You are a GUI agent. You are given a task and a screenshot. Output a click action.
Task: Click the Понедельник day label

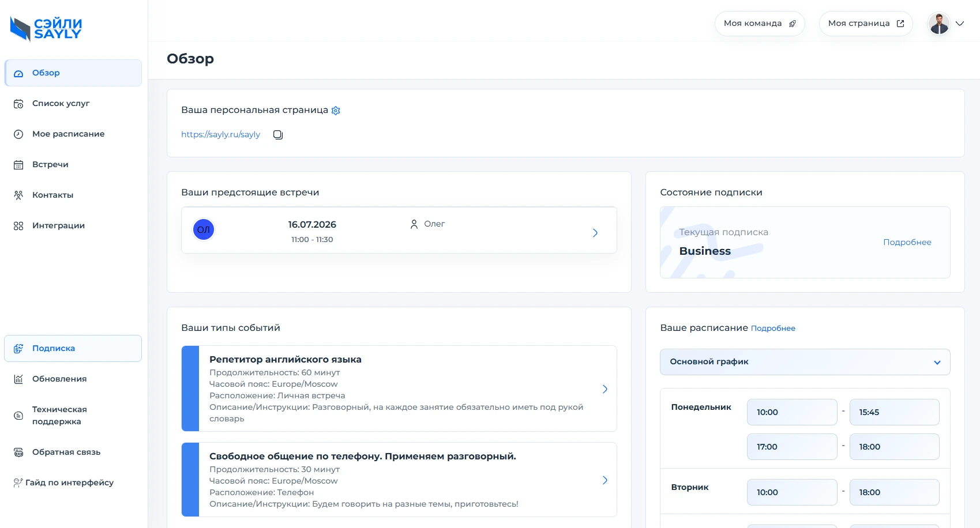point(701,407)
